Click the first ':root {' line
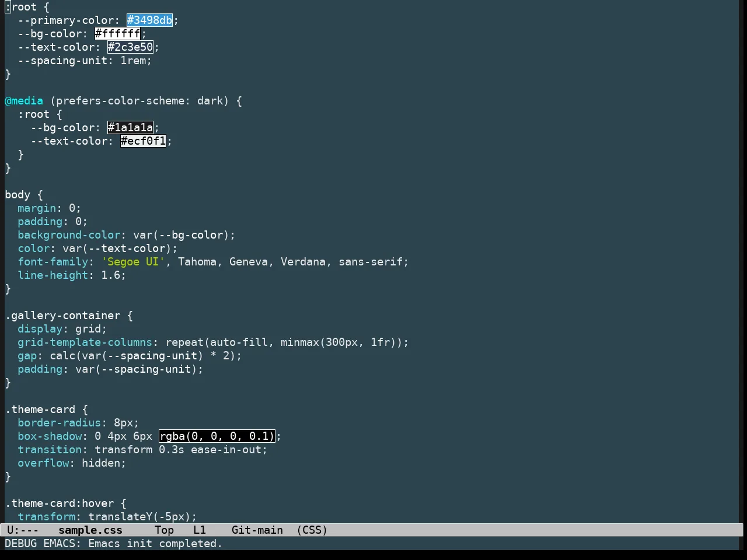This screenshot has width=747, height=560. click(x=27, y=7)
